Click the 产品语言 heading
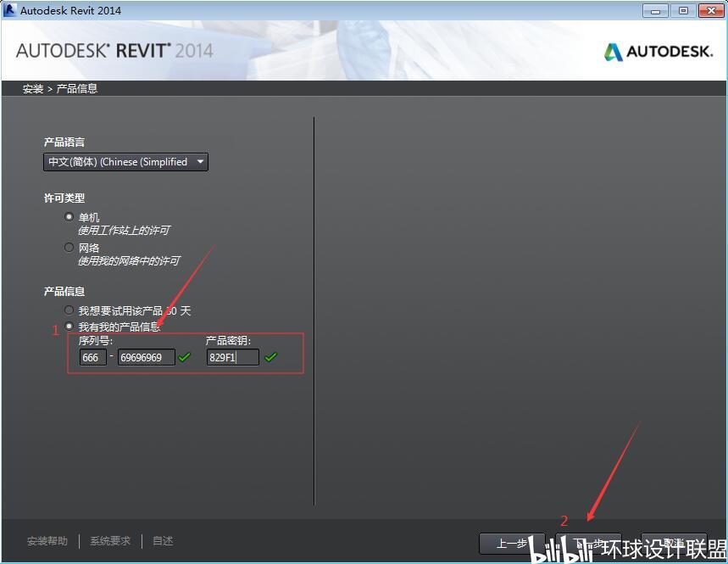The image size is (728, 564). (x=64, y=142)
